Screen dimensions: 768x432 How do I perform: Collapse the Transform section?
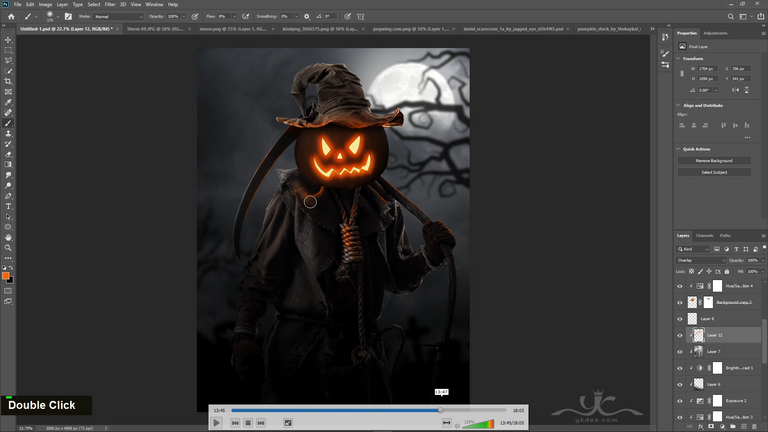(678, 58)
